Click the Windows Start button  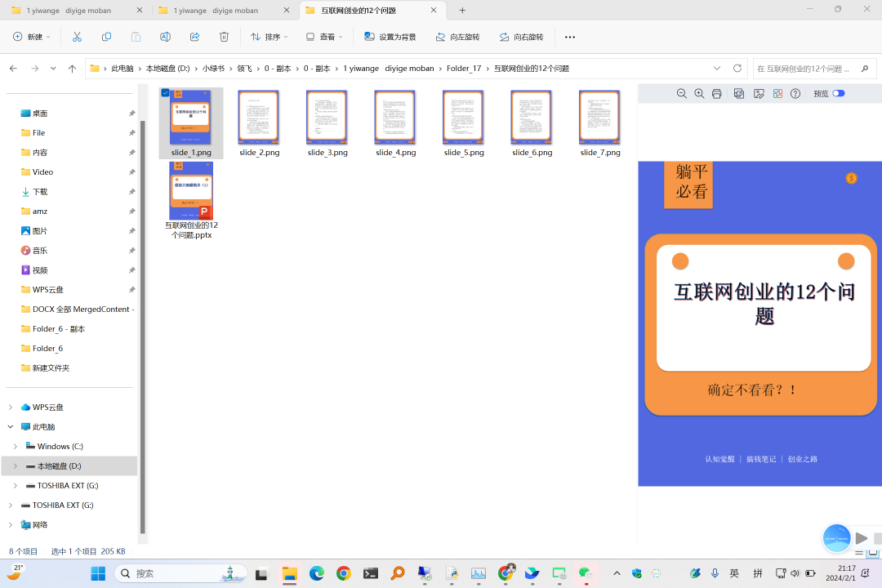(x=98, y=573)
